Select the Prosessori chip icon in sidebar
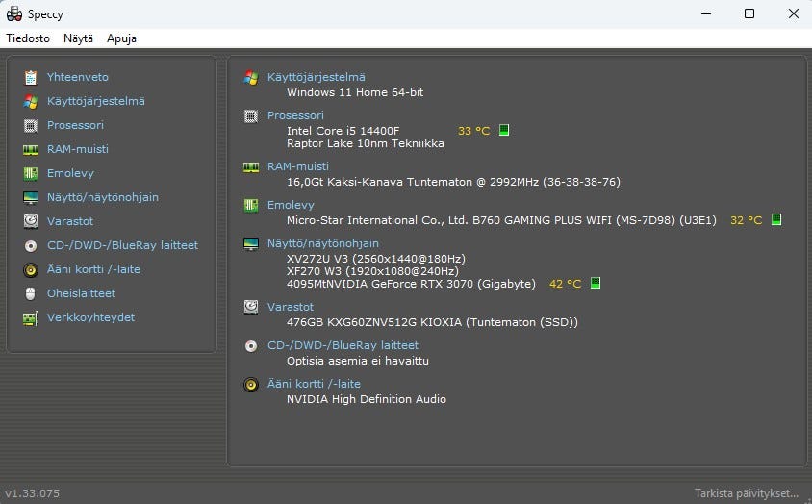The image size is (812, 504). (x=31, y=125)
